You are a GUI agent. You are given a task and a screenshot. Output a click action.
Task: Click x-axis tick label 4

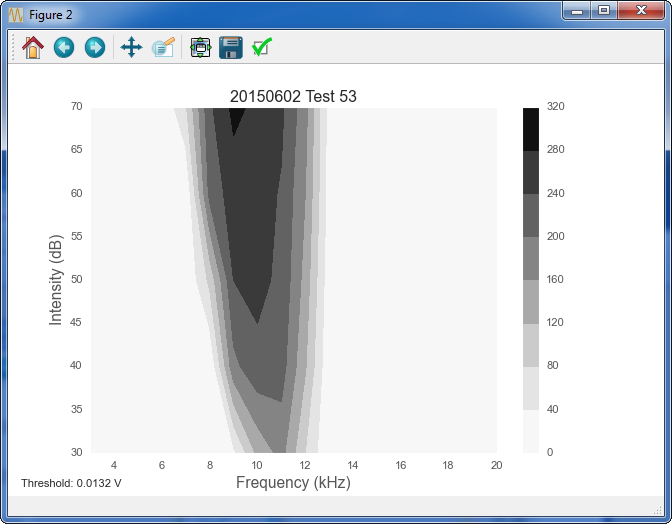pos(114,465)
